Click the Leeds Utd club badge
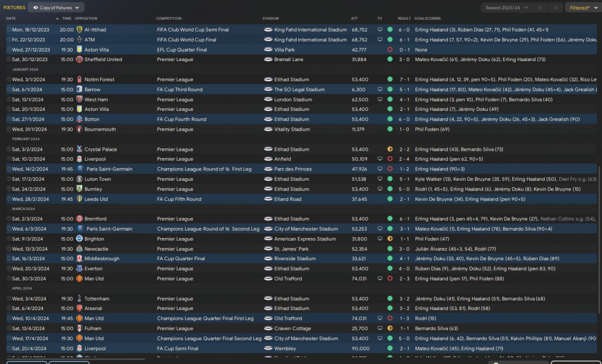This screenshot has height=364, width=602. (x=79, y=199)
